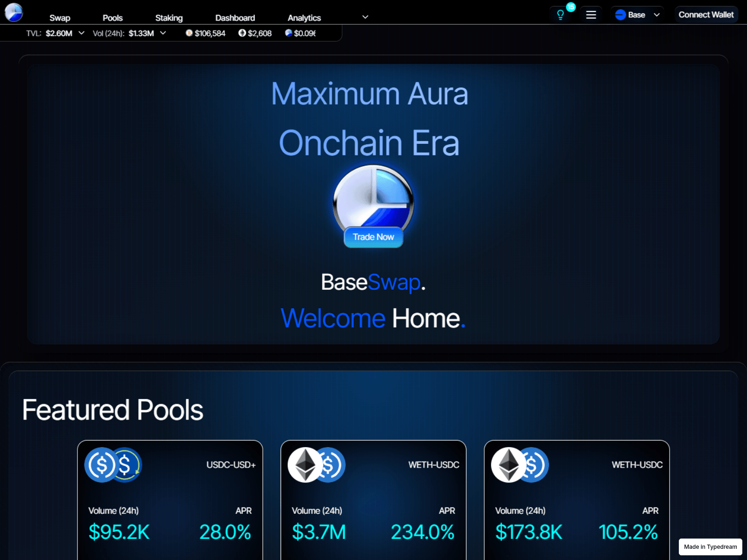Click the token icons on $173.8K WETH-USDC pool
Image resolution: width=747 pixels, height=560 pixels.
point(520,465)
